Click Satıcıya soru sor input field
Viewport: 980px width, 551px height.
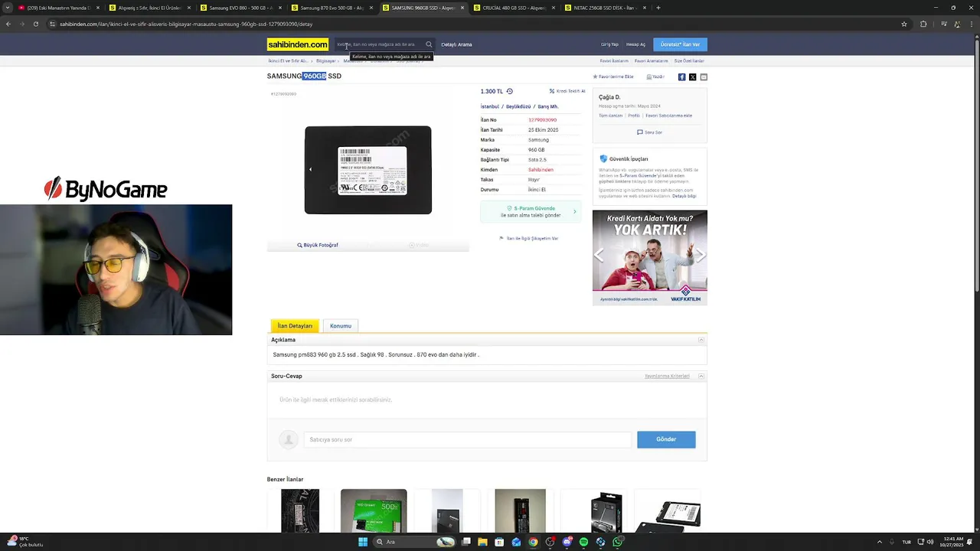[467, 439]
